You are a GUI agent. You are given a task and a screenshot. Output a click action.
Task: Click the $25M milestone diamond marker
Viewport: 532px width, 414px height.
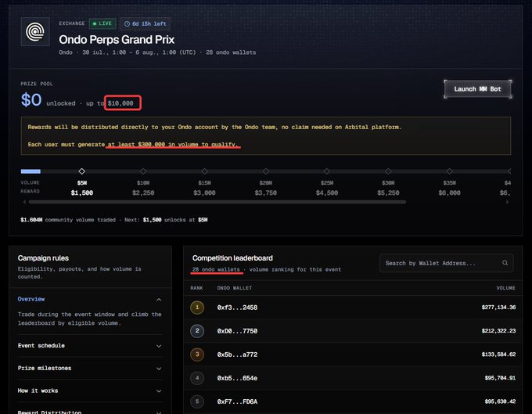click(327, 171)
